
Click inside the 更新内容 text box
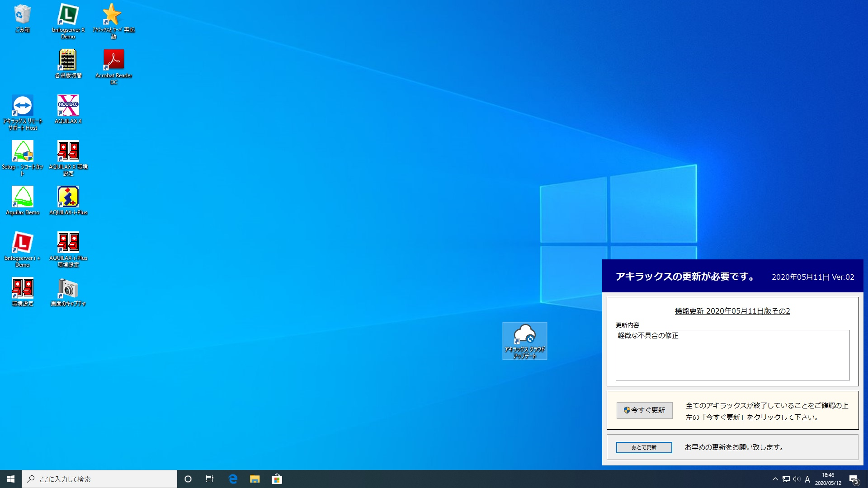click(732, 355)
